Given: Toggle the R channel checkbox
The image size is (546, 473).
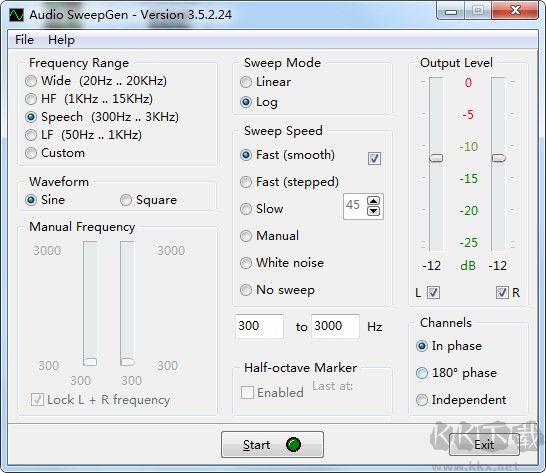Looking at the screenshot, I should click(502, 293).
